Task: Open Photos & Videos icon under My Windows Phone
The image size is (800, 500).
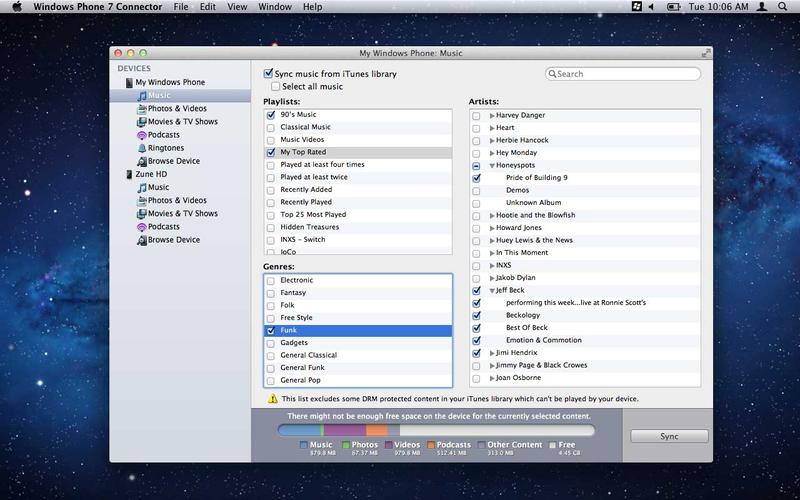Action: pos(142,109)
